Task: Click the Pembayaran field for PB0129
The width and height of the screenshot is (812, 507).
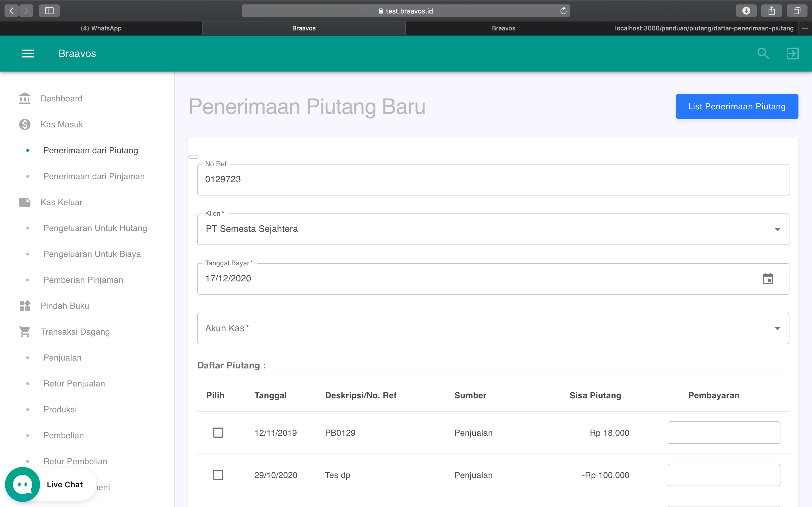Action: [x=724, y=433]
